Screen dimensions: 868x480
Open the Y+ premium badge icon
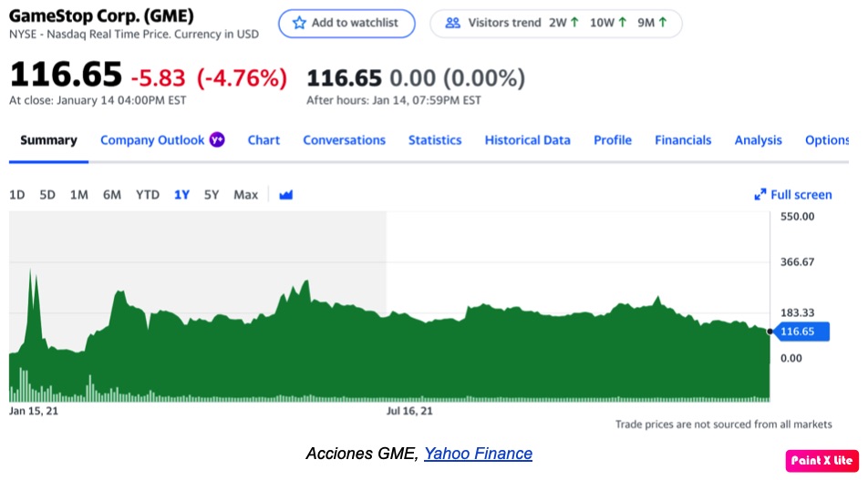click(x=217, y=140)
